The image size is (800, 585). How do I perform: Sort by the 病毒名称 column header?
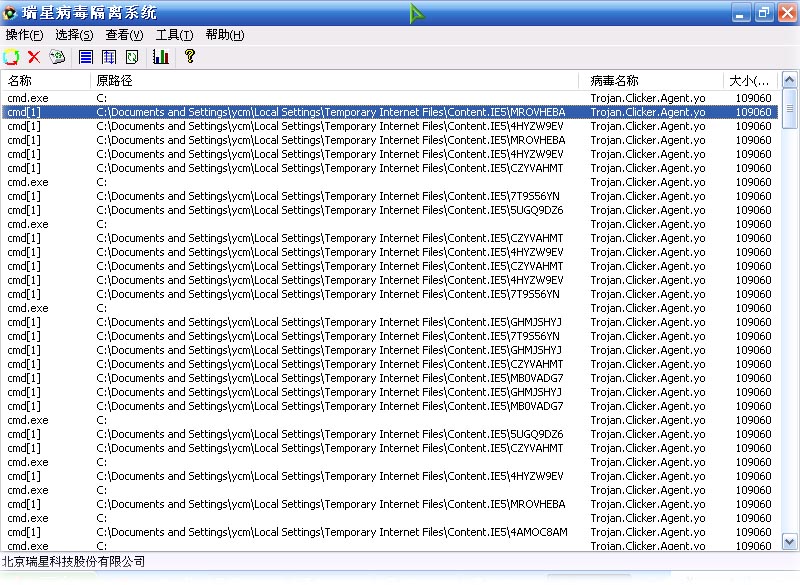pyautogui.click(x=651, y=81)
